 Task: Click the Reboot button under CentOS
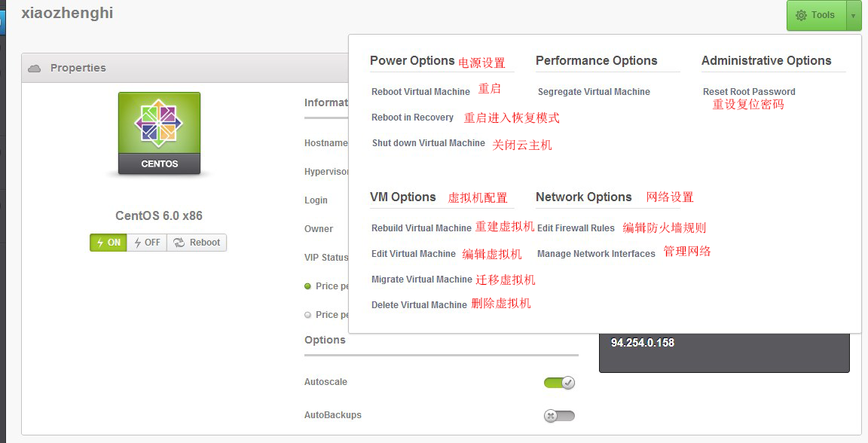[x=197, y=243]
